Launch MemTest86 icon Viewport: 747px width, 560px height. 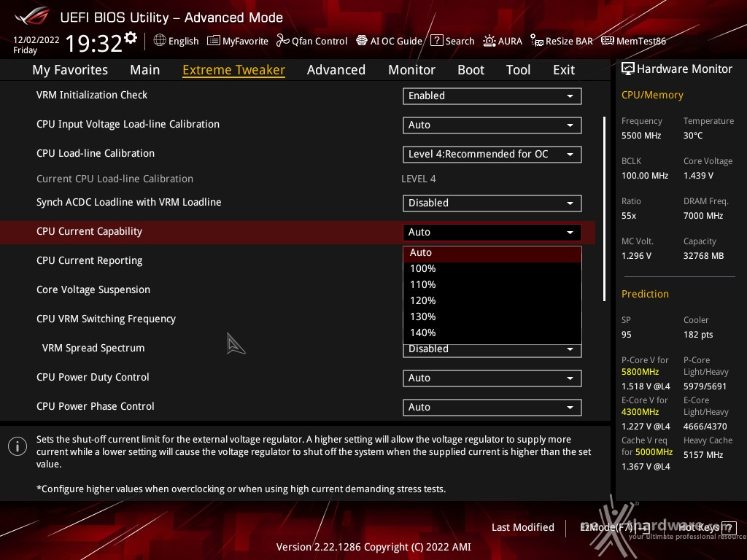[x=608, y=41]
